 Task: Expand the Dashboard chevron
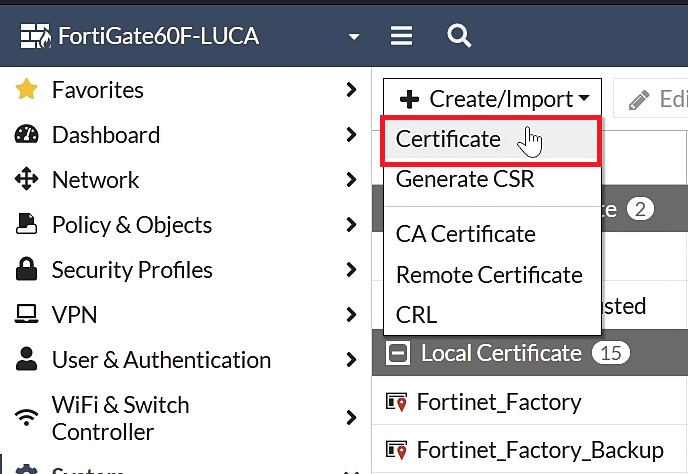(x=351, y=134)
